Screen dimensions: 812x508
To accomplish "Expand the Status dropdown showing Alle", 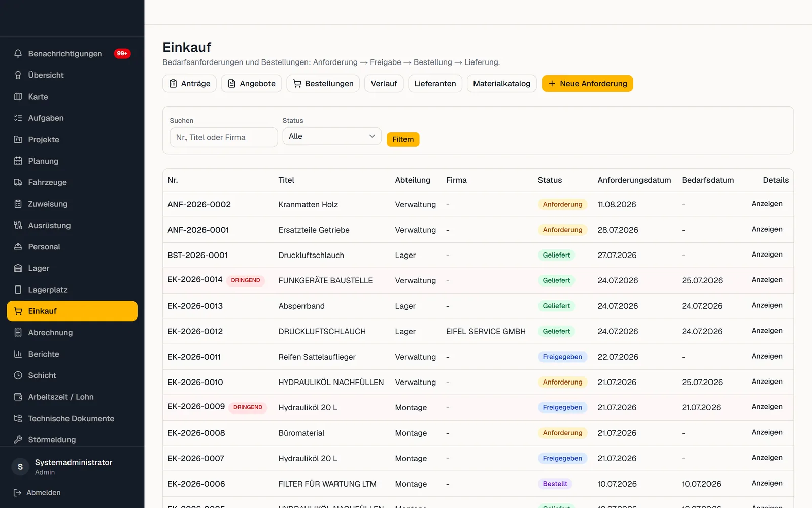I will [x=332, y=136].
